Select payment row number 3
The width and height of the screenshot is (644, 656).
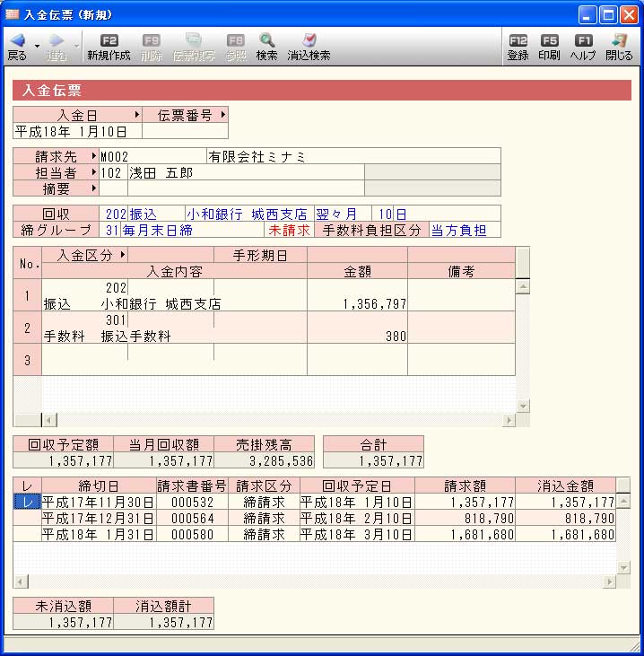point(27,360)
